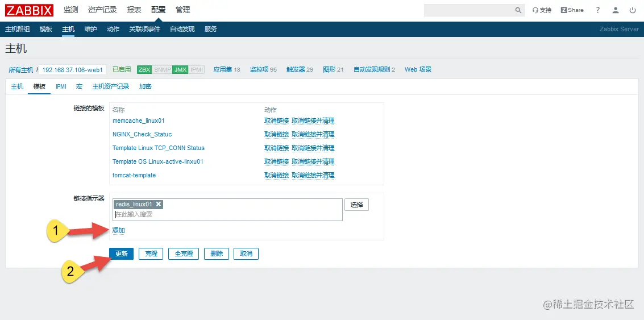The width and height of the screenshot is (644, 320).
Task: Click 取消链接 for Template Linux TCP_CONN Status
Action: [x=276, y=148]
